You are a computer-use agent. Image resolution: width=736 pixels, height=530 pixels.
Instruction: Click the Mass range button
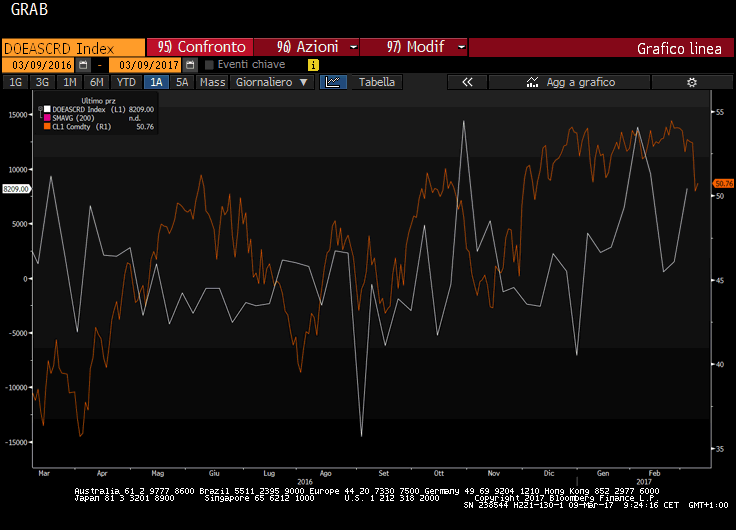click(212, 82)
